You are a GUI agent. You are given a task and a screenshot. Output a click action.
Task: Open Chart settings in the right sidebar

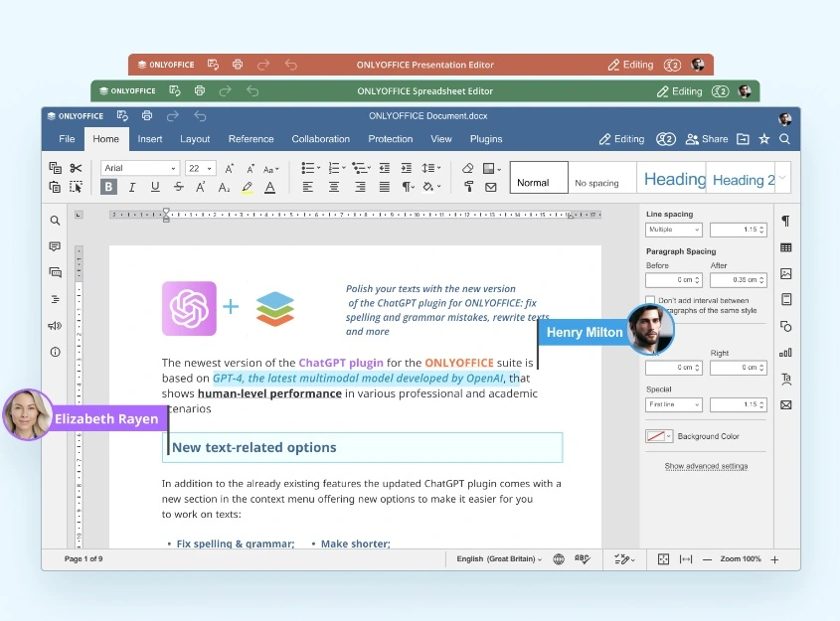pos(785,354)
